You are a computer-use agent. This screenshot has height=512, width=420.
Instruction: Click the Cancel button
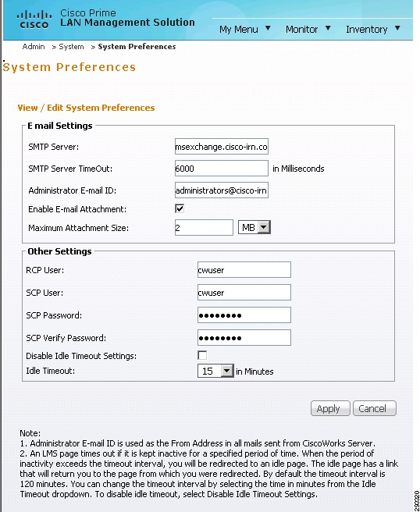click(374, 408)
